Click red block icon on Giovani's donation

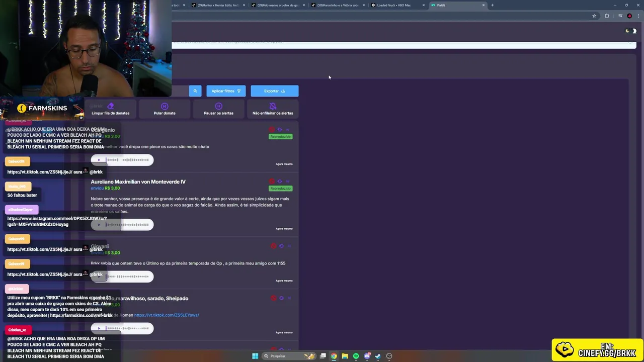(273, 246)
